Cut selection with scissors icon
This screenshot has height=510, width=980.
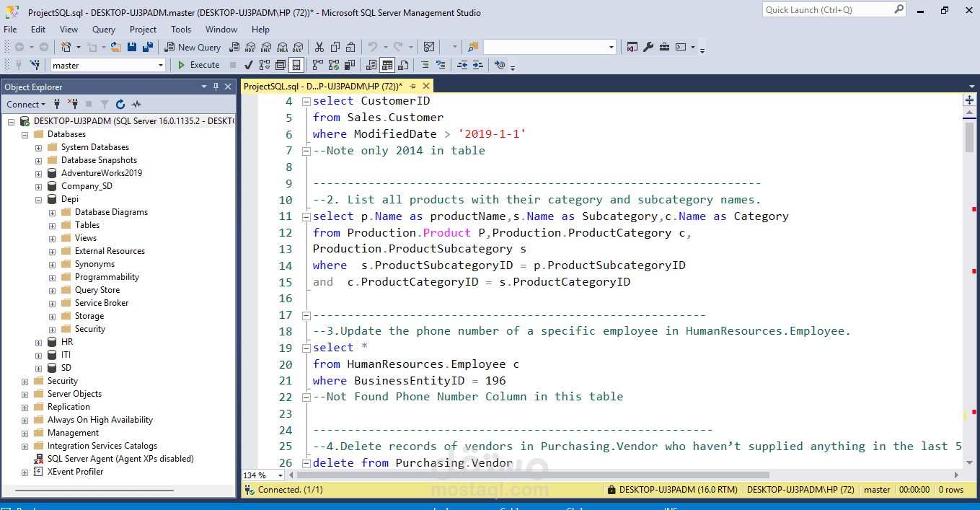[319, 47]
